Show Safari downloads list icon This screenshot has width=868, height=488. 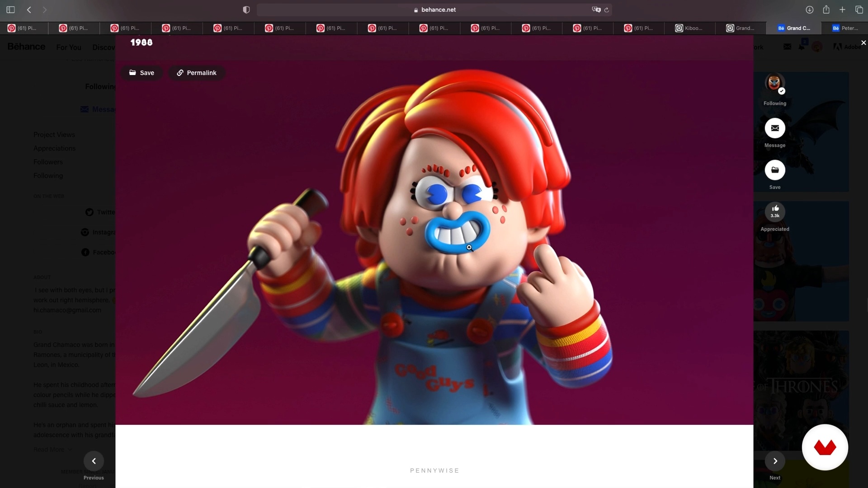click(809, 9)
